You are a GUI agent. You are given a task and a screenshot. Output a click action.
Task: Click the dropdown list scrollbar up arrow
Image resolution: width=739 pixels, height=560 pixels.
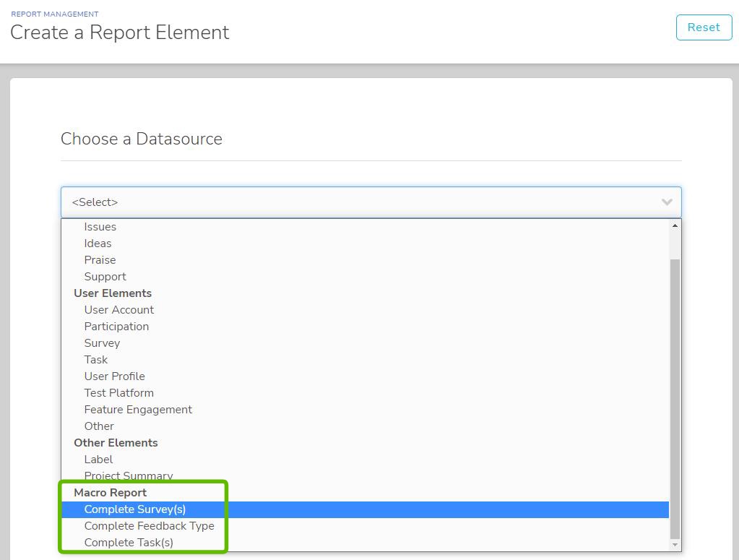pos(675,225)
